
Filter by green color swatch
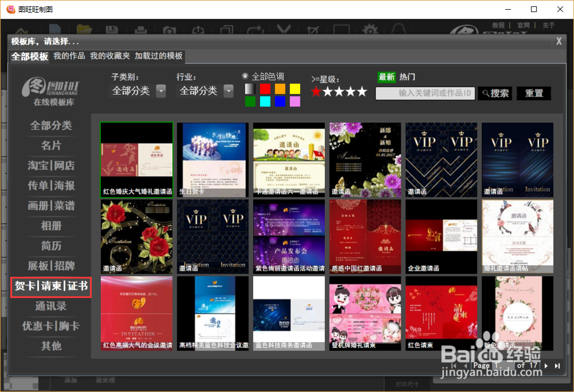[250, 102]
